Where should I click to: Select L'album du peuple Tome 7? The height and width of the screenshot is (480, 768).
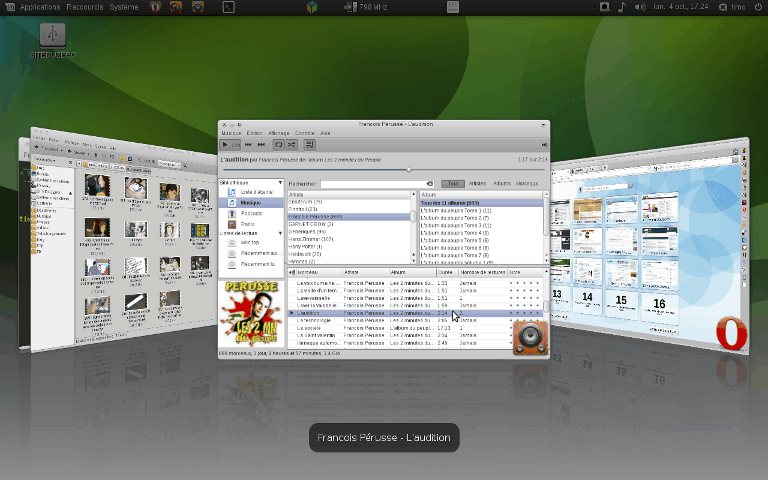pyautogui.click(x=481, y=256)
